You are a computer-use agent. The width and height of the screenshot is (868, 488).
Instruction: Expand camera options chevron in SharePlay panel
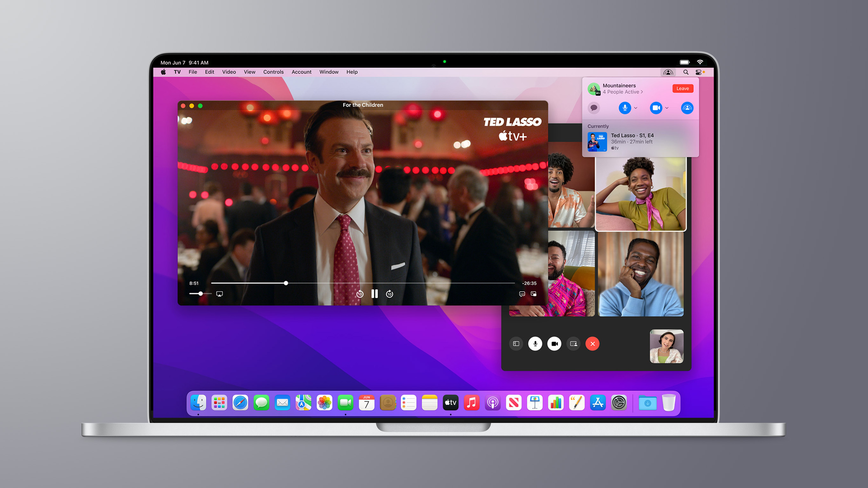[667, 108]
